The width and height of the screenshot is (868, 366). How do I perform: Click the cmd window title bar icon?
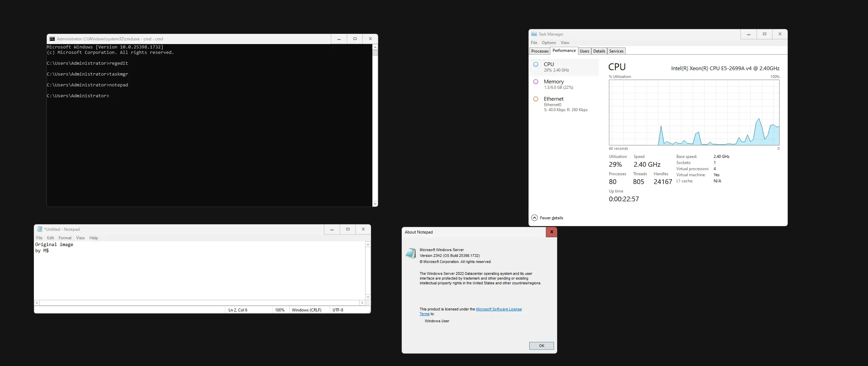click(x=52, y=39)
